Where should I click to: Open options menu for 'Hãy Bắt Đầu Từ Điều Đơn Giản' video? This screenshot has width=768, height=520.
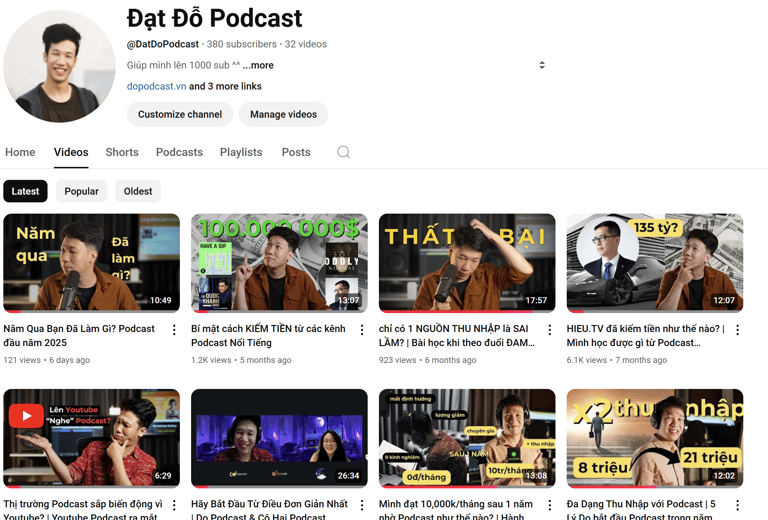point(361,505)
